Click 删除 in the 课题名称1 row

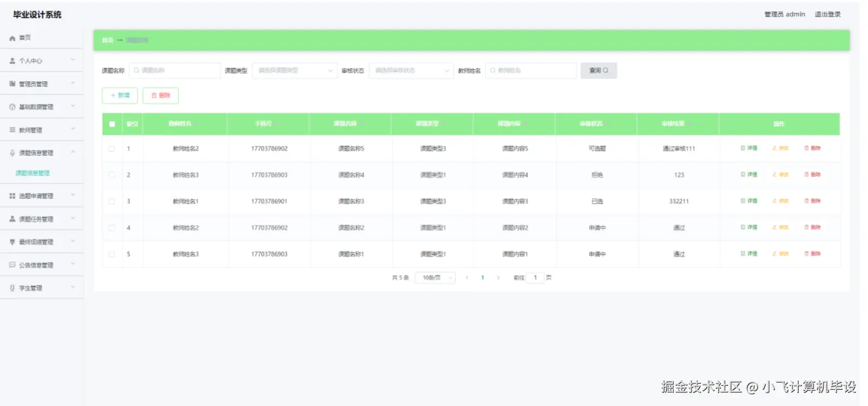pyautogui.click(x=812, y=254)
